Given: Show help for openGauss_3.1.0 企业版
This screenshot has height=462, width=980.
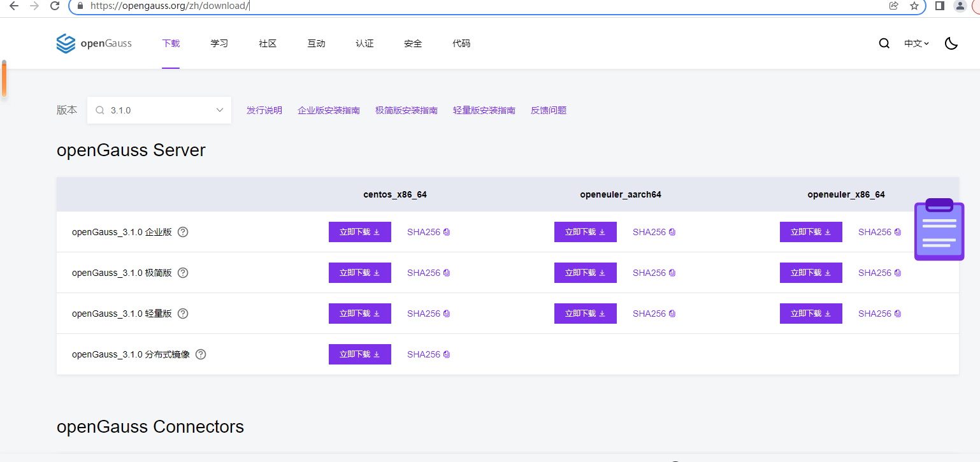Looking at the screenshot, I should pyautogui.click(x=183, y=232).
